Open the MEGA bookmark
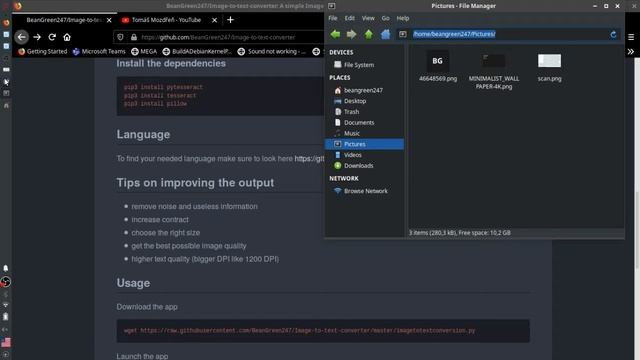The width and height of the screenshot is (640, 360). point(144,51)
